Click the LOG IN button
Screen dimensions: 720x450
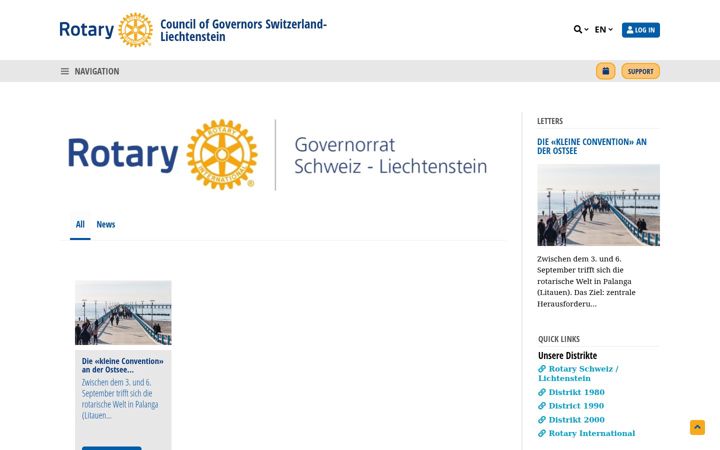(641, 30)
